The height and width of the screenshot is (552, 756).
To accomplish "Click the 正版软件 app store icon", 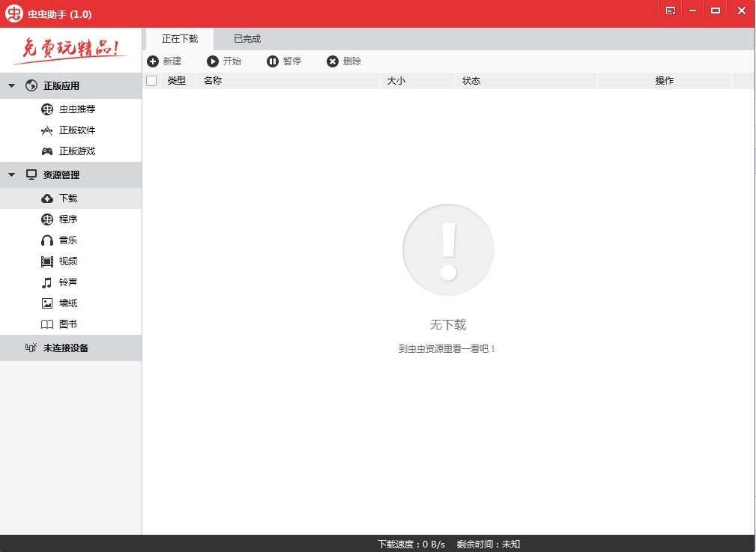I will click(x=46, y=130).
